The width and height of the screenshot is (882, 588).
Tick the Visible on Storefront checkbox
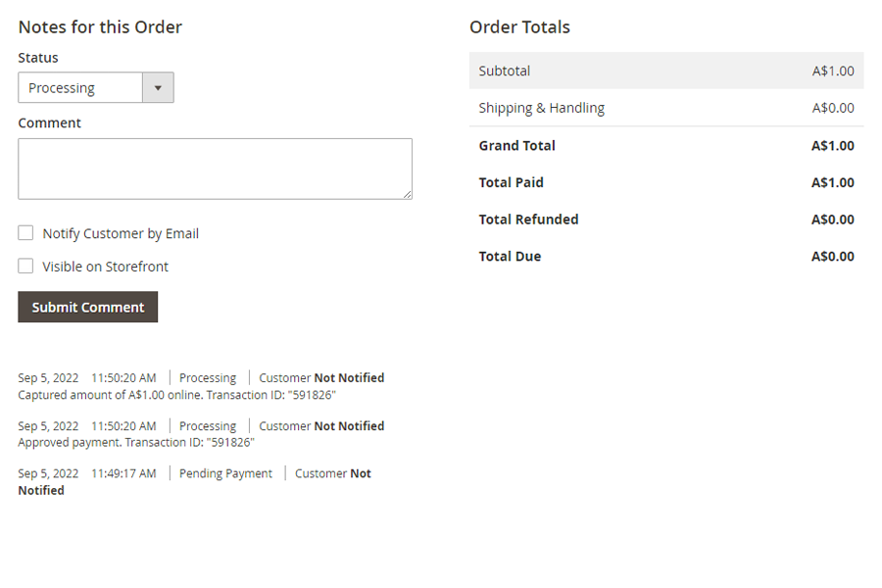coord(26,267)
